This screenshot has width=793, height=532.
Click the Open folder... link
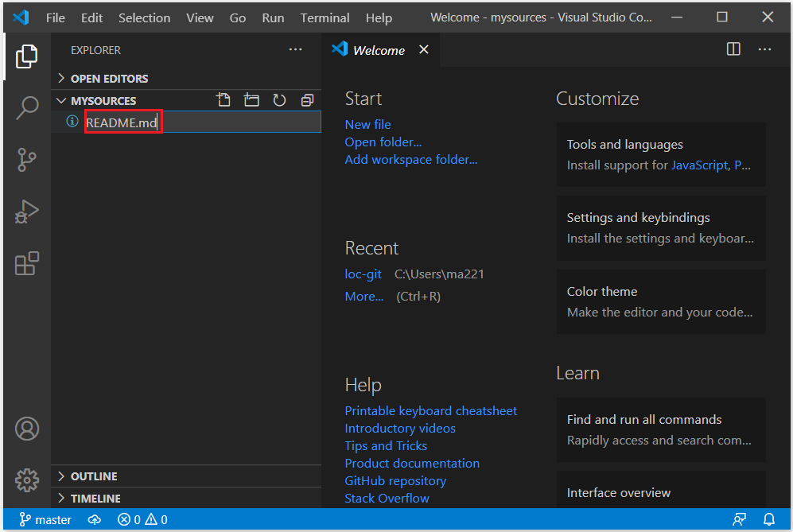(383, 142)
